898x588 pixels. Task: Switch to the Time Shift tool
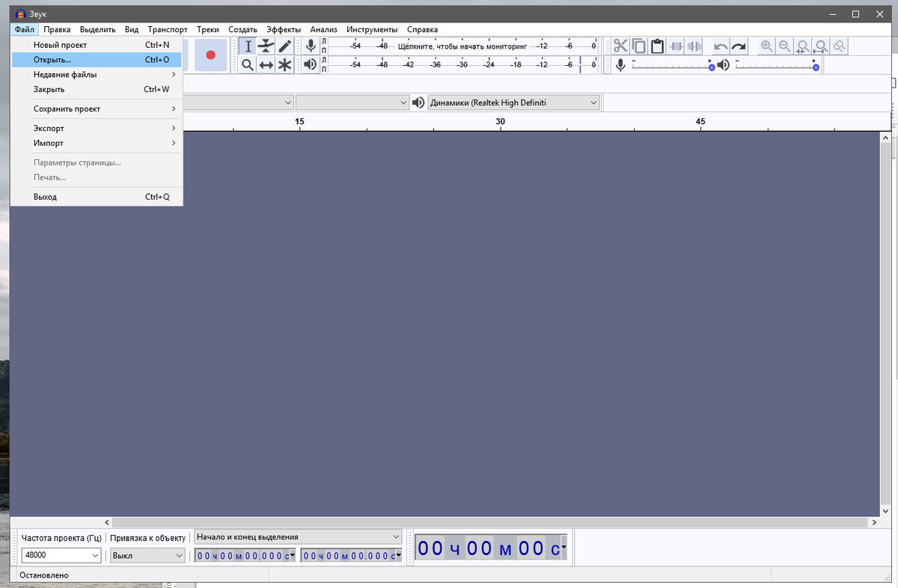(x=266, y=64)
